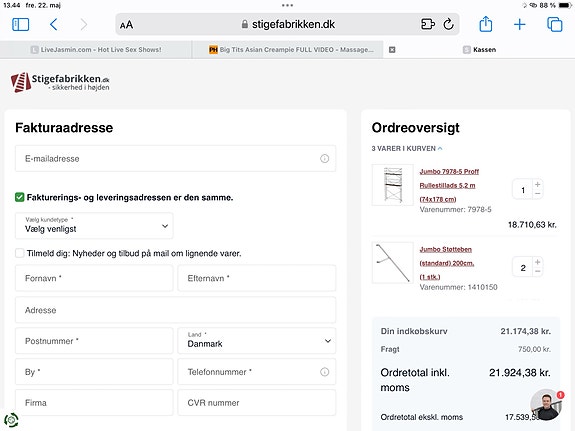Screen dimensions: 575x431
Task: Tap the three-dot multitasking menu
Action: 288,5
